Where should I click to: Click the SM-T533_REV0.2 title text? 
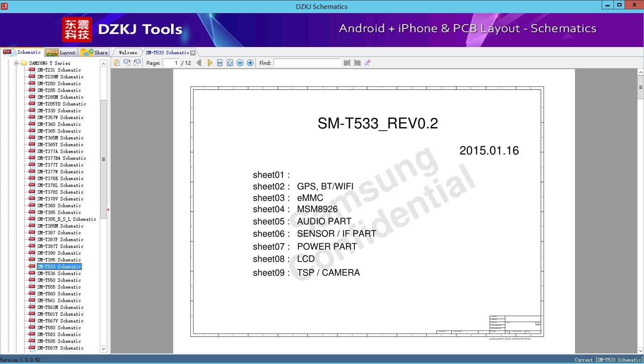(378, 123)
